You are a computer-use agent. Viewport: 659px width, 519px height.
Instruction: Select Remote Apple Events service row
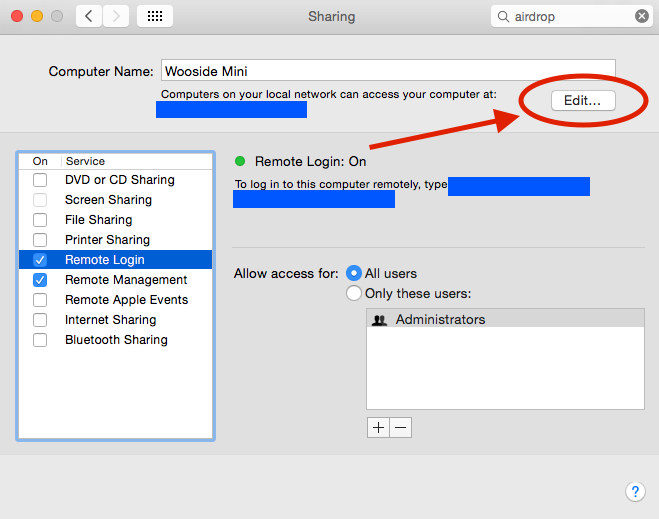(116, 300)
